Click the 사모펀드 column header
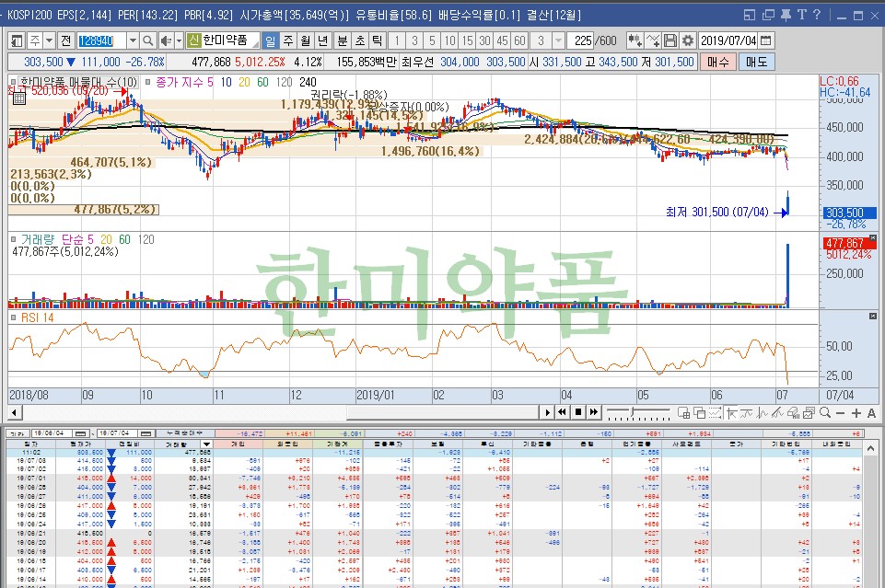The height and width of the screenshot is (588, 885). click(x=686, y=444)
